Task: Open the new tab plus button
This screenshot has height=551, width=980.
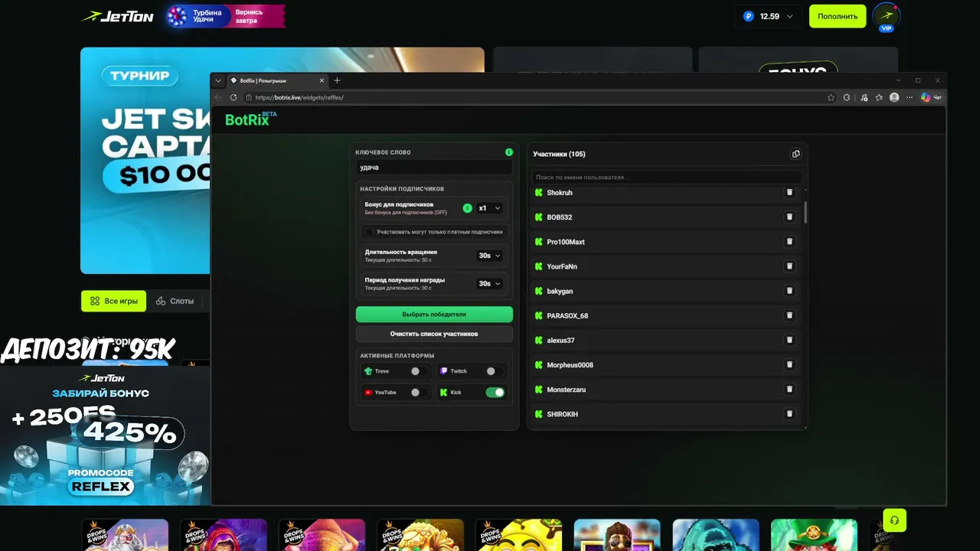Action: pyautogui.click(x=337, y=80)
